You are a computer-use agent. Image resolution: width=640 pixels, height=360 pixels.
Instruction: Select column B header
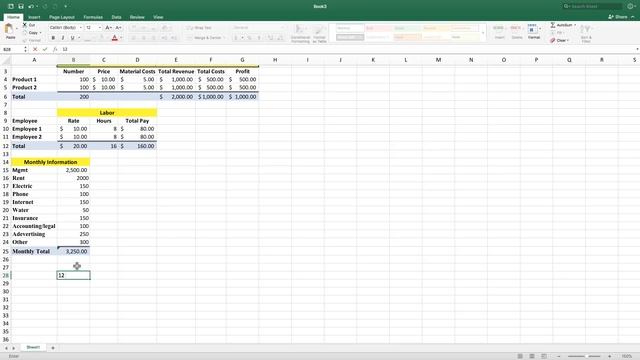73,60
